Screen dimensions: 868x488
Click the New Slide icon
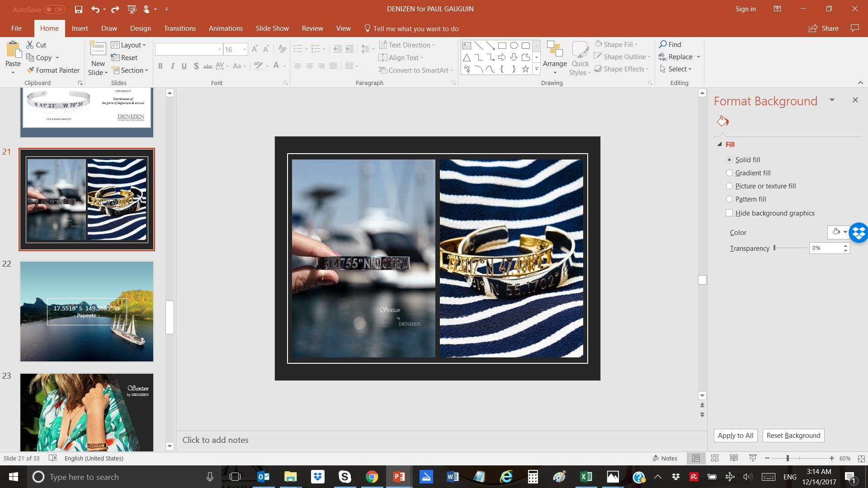tap(98, 49)
